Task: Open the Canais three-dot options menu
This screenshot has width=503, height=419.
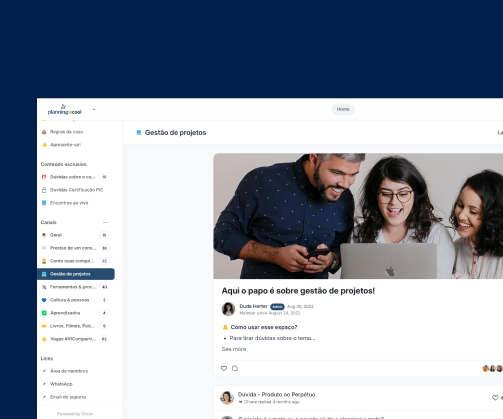Action: (x=105, y=222)
